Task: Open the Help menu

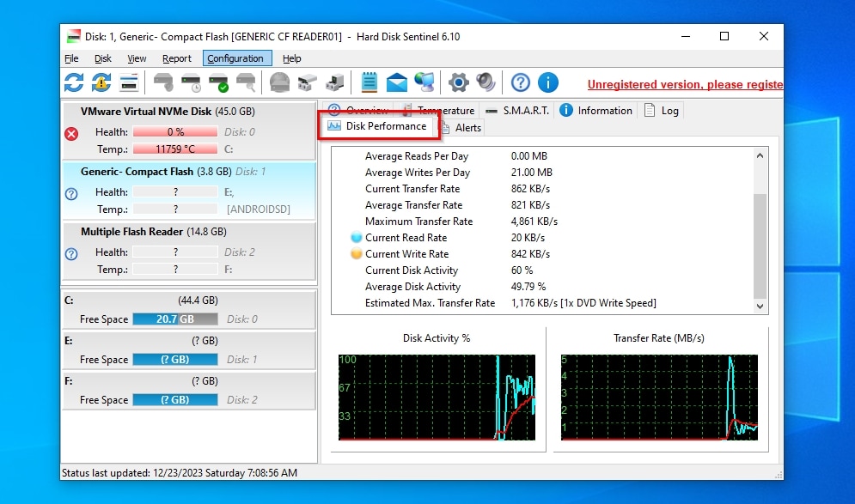Action: coord(291,58)
